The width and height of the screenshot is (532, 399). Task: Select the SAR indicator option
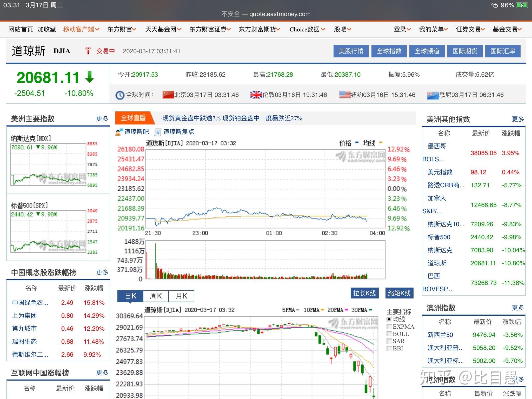click(x=389, y=341)
